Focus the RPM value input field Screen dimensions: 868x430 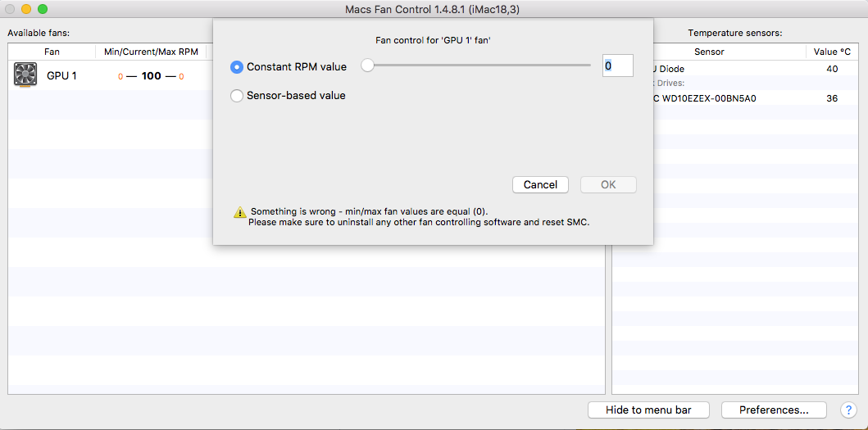(617, 66)
